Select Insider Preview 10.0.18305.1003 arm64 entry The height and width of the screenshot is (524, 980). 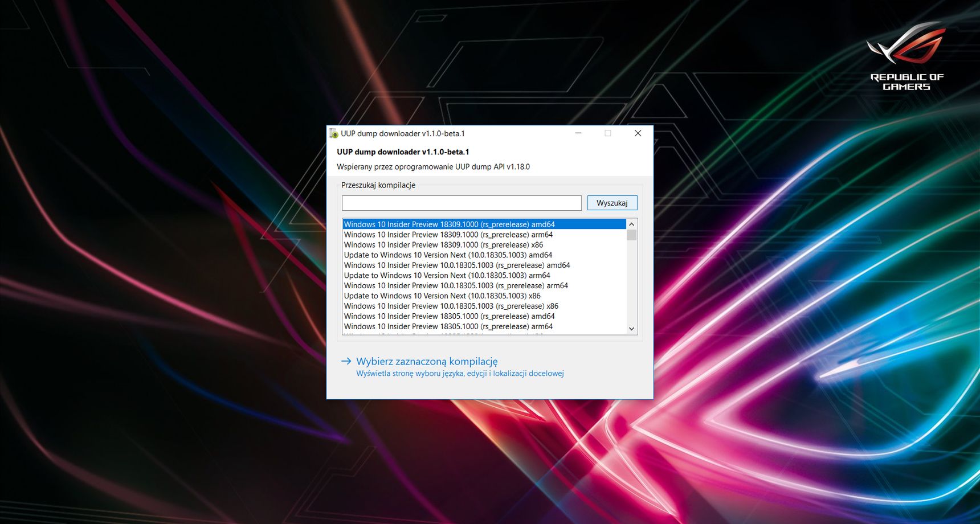(x=484, y=286)
